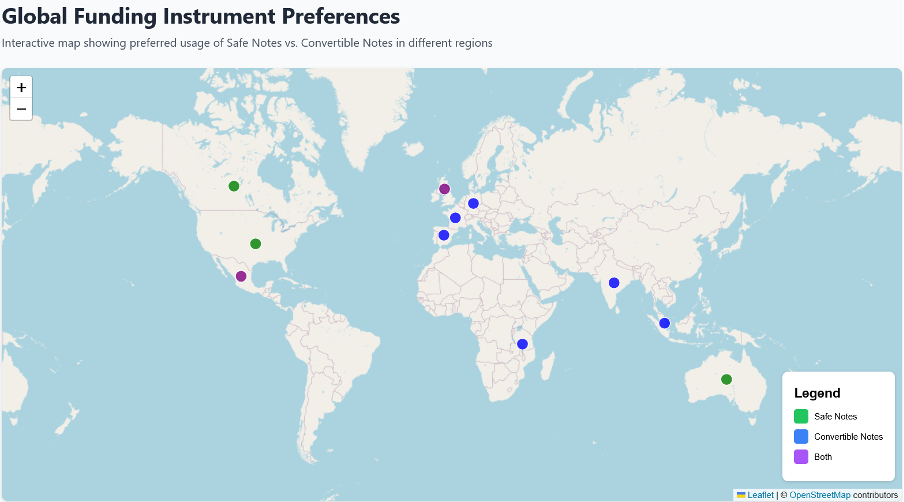Select the blue marker in East Africa
Image resolution: width=904 pixels, height=502 pixels.
(x=522, y=344)
